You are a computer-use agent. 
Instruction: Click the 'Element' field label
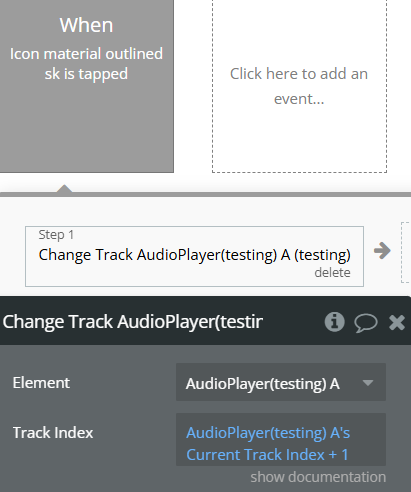click(x=41, y=383)
